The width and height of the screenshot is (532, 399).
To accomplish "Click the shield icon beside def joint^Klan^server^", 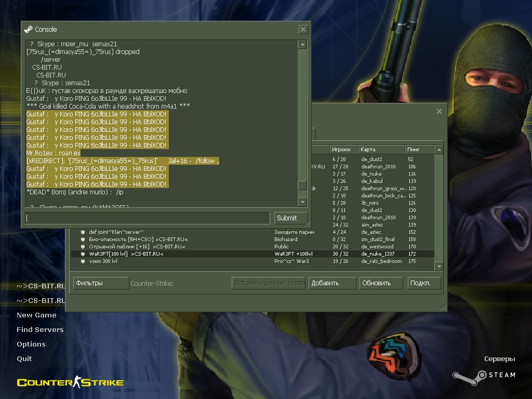I will [83, 232].
